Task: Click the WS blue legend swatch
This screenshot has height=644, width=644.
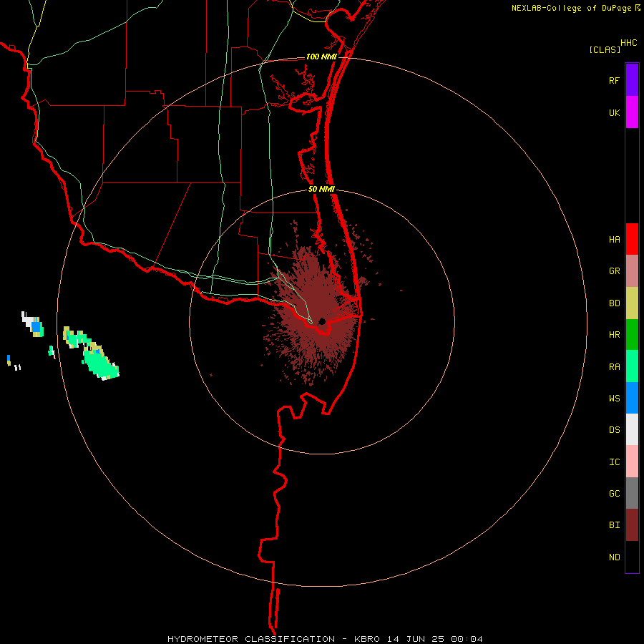Action: point(632,398)
